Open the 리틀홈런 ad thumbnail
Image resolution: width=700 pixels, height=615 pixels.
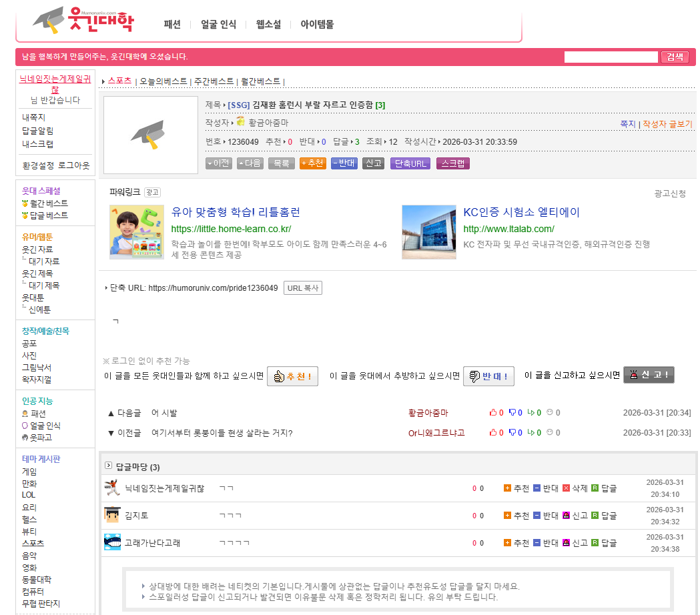[137, 232]
